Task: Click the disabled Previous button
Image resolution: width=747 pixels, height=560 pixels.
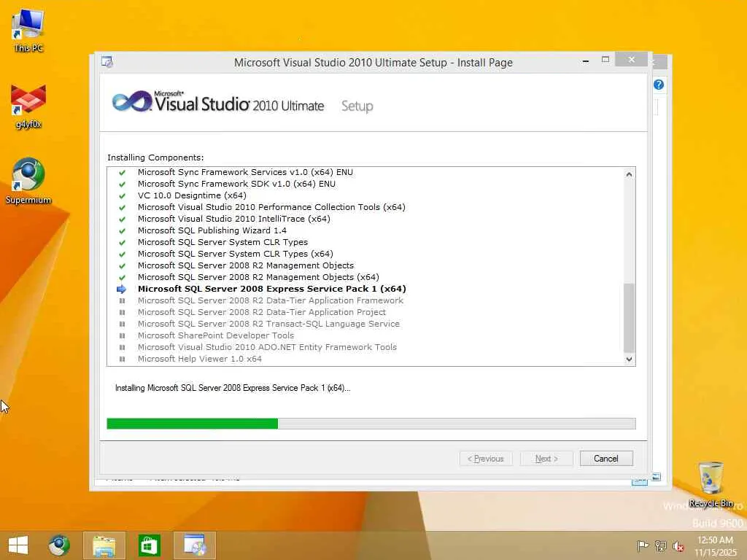Action: click(x=486, y=459)
